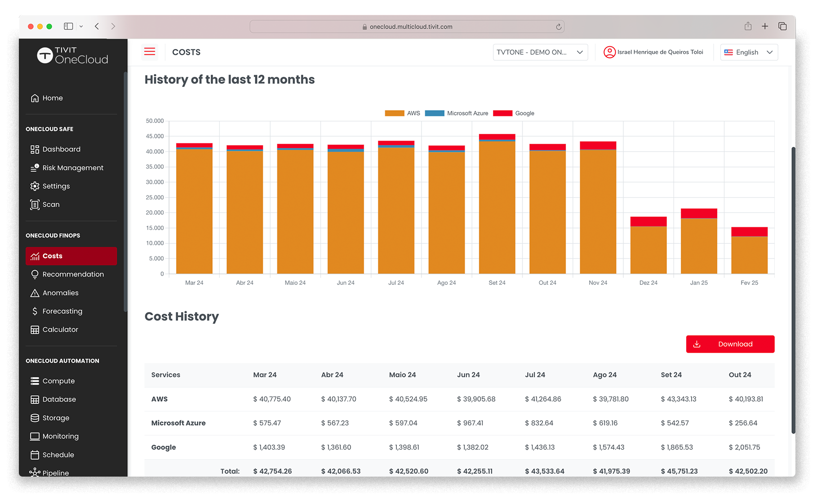Click the main page vertical scrollbar
The height and width of the screenshot is (504, 817).
[x=793, y=290]
